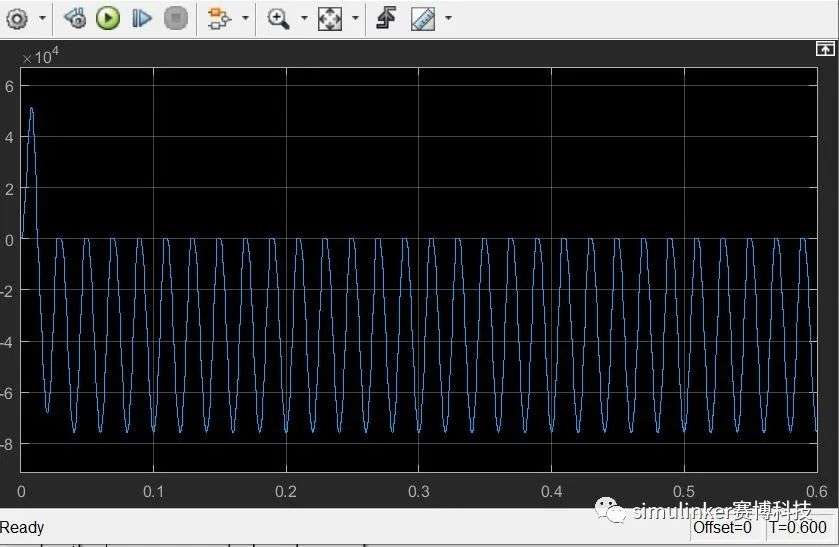
Task: Click the Offset=0 status entry
Action: (722, 528)
